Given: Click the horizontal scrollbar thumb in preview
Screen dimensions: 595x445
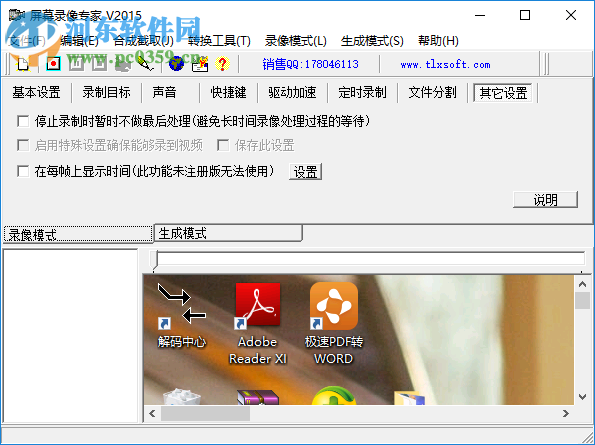Looking at the screenshot, I should coord(205,414).
